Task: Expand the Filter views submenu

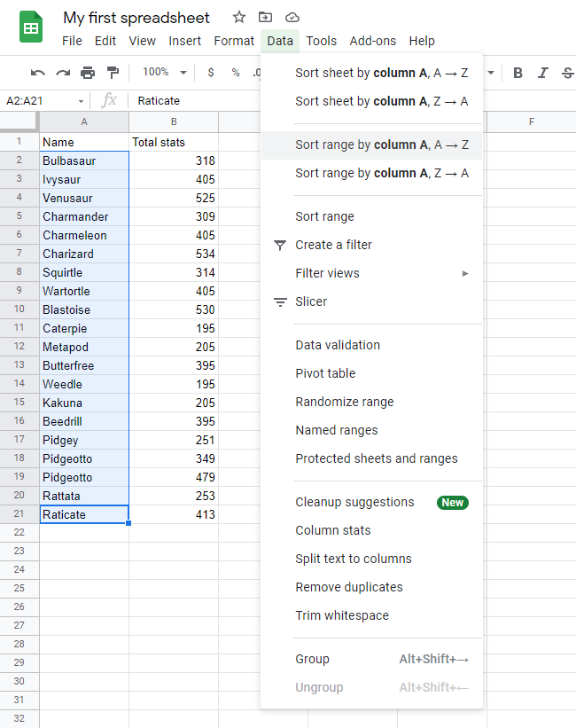Action: point(381,273)
